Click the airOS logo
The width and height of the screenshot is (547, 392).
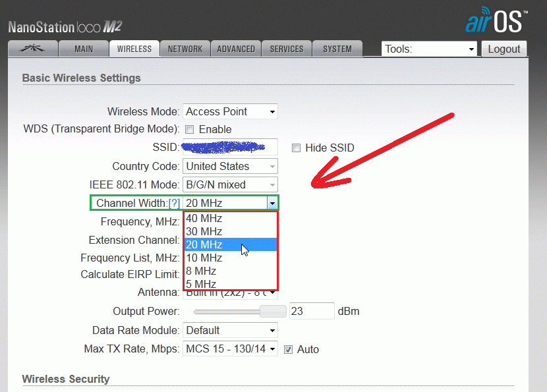point(496,20)
